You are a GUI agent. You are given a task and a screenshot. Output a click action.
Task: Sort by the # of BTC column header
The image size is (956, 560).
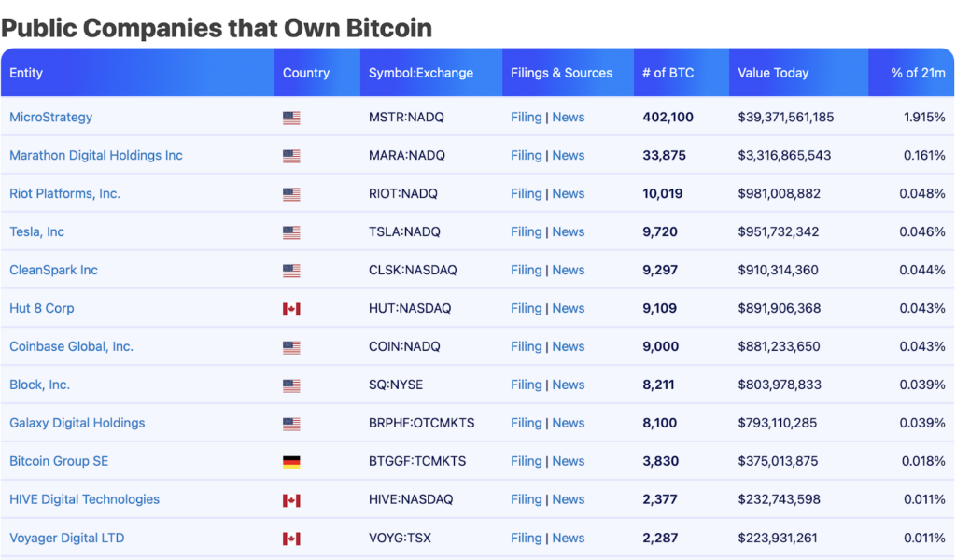tap(668, 73)
